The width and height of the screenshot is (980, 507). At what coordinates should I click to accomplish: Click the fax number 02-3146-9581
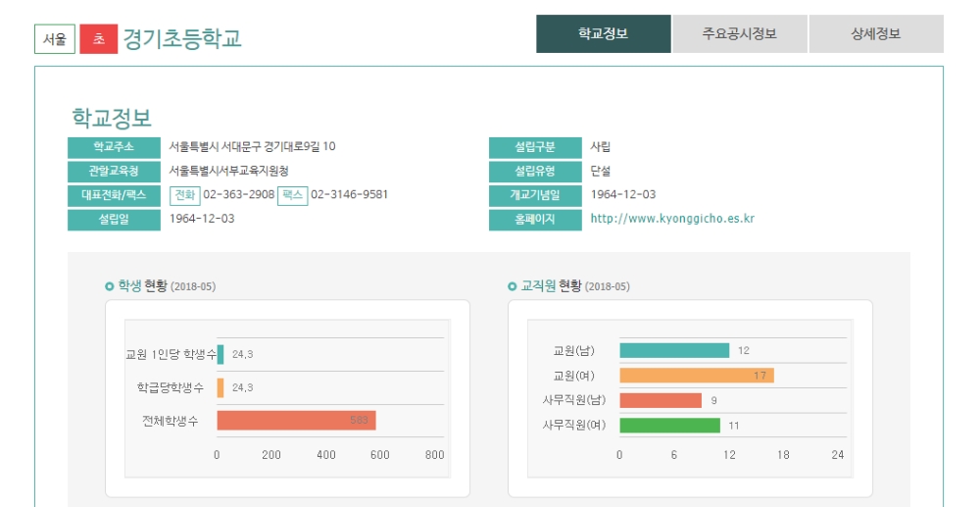(x=350, y=194)
